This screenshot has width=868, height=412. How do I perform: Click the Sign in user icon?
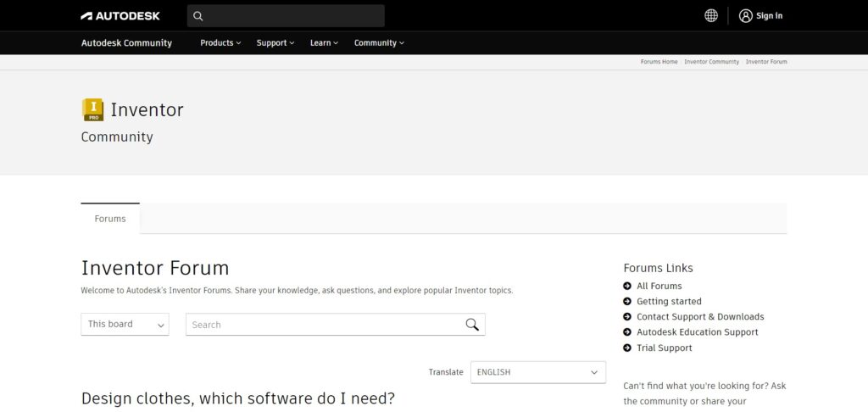tap(745, 15)
